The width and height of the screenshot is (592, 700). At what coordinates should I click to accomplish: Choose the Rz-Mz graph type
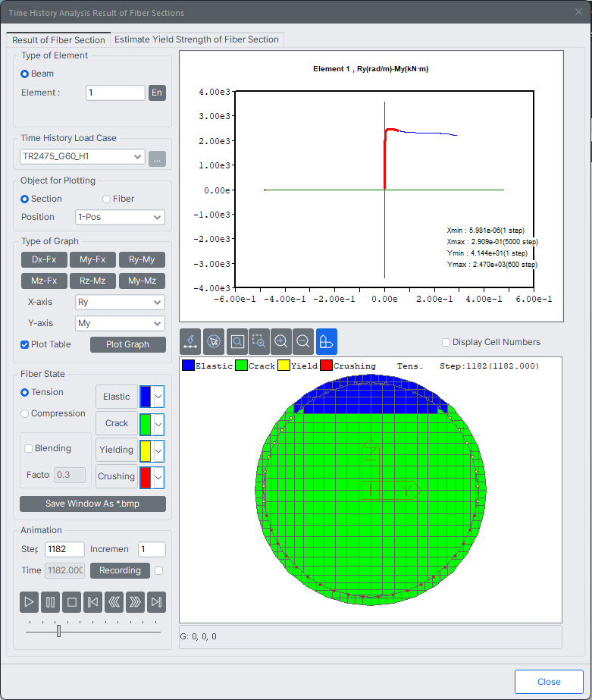pos(92,281)
